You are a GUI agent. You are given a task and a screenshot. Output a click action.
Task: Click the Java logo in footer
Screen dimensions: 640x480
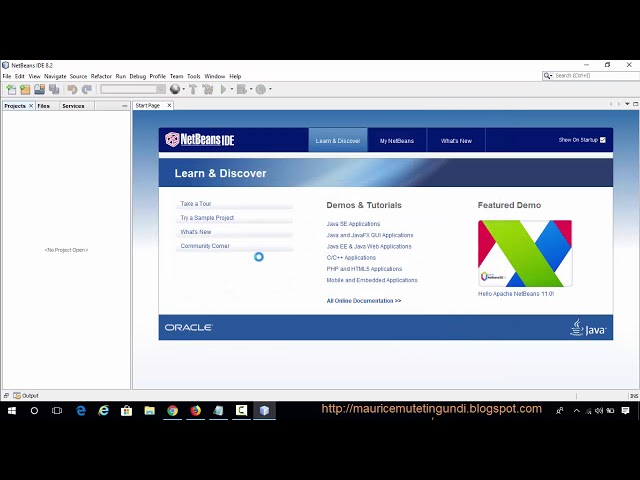coord(588,327)
